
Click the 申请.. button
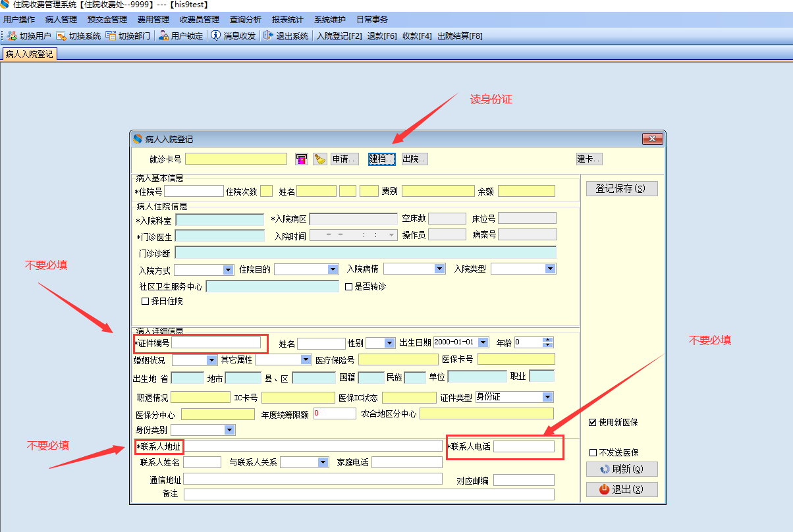click(344, 159)
